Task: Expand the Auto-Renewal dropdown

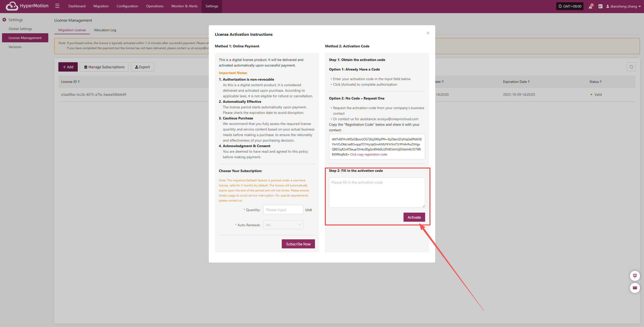Action: point(283,225)
